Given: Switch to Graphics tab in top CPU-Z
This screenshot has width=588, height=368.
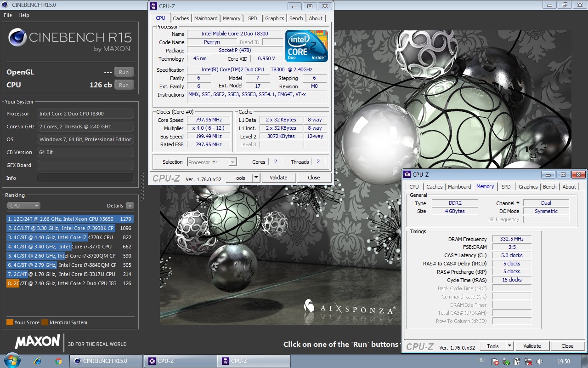Looking at the screenshot, I should pos(275,18).
